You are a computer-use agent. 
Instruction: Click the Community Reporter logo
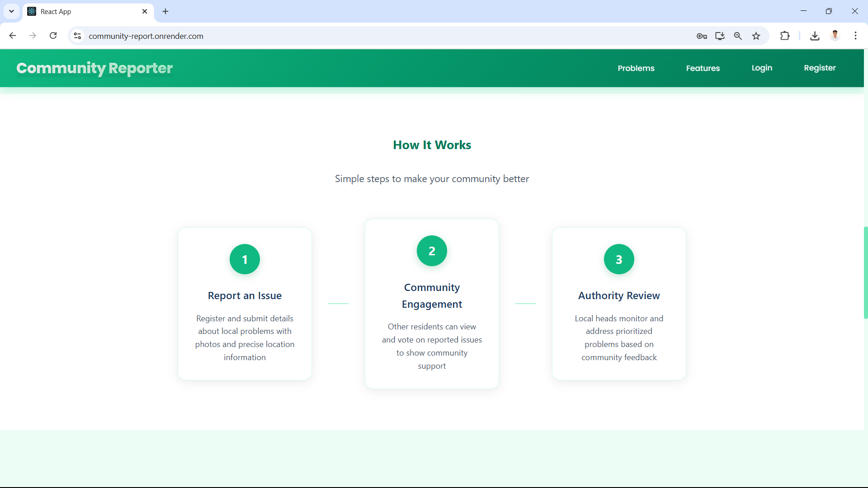pos(94,68)
